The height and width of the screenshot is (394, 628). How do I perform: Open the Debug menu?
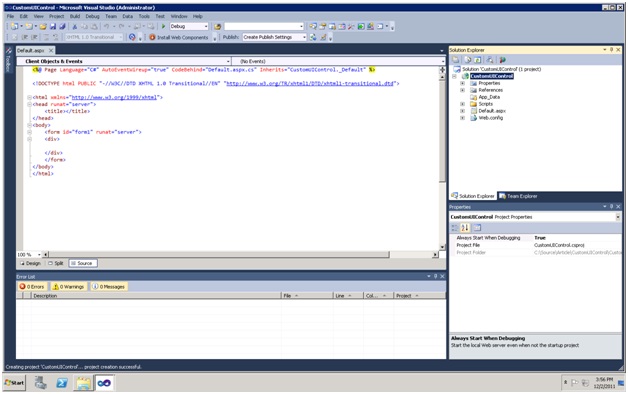[x=92, y=16]
